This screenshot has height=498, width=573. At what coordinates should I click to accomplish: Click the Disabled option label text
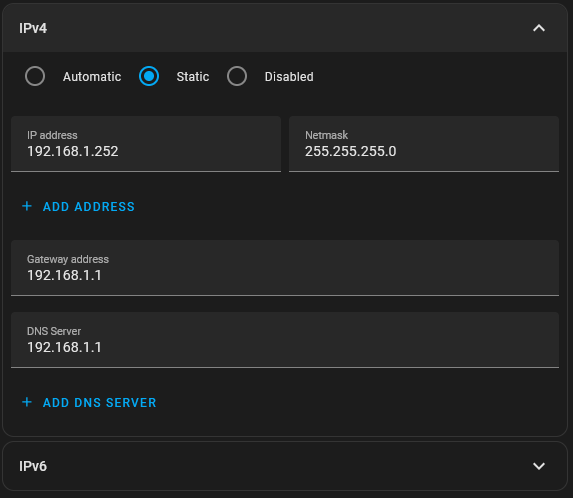pyautogui.click(x=289, y=77)
